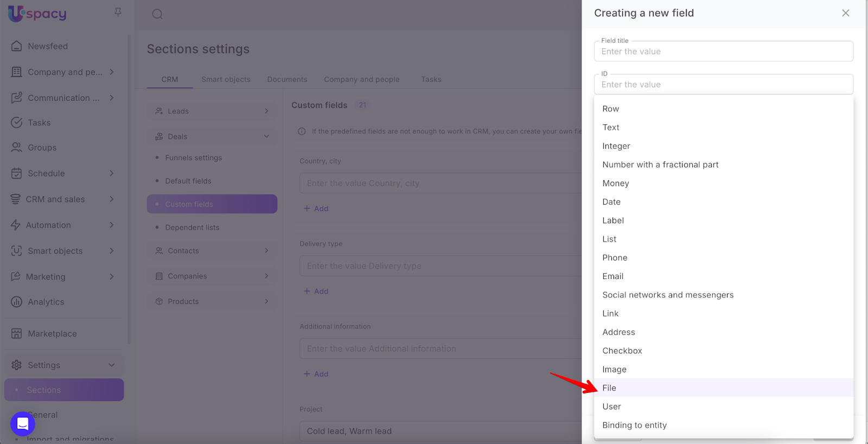This screenshot has width=868, height=444.
Task: Click the Analytics chart icon
Action: pos(17,302)
